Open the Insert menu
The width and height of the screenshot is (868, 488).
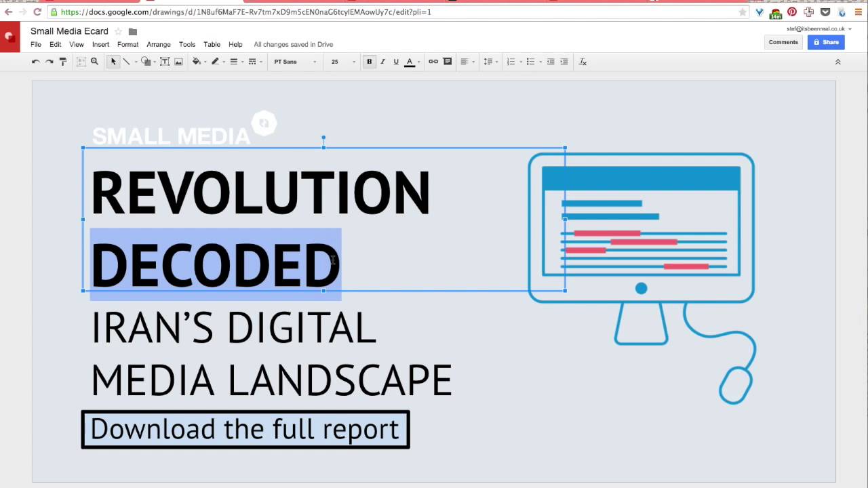coord(100,44)
